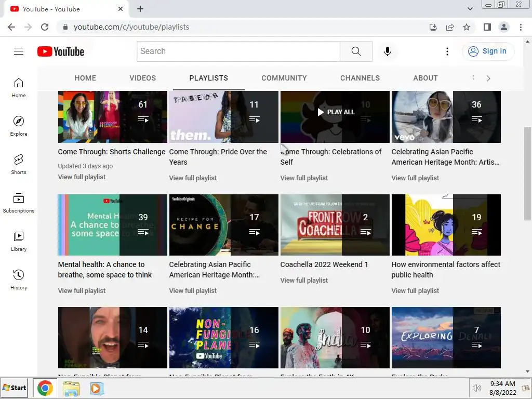Open Coachella 2022 Weekend 1 thumbnail
This screenshot has height=399, width=532.
[335, 224]
